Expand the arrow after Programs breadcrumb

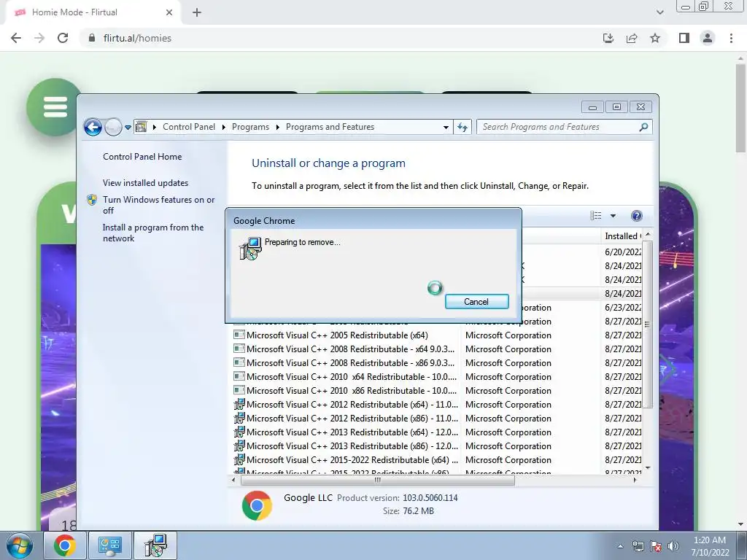point(277,127)
